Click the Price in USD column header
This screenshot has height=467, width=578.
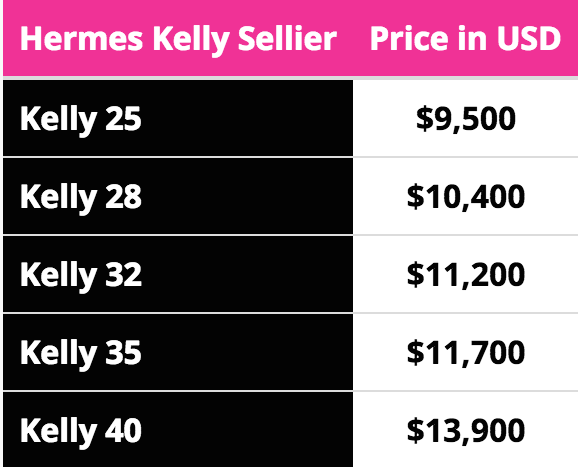pos(465,38)
